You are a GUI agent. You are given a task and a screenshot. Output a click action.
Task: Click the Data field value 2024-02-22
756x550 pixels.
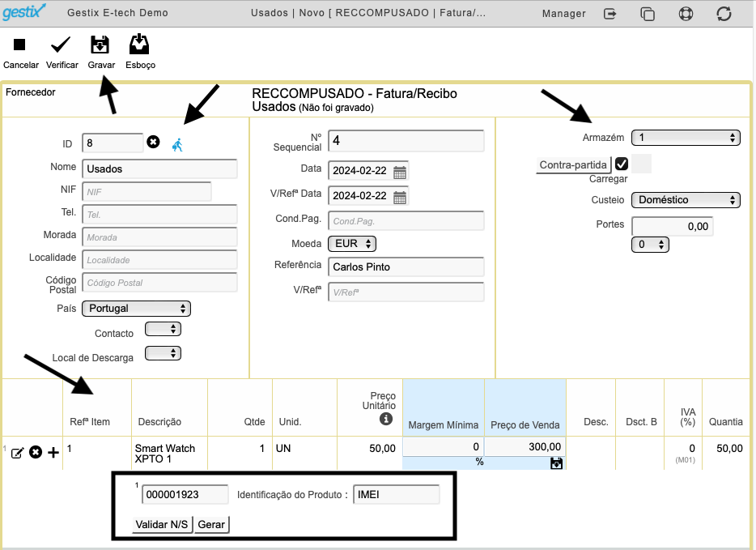[x=359, y=171]
